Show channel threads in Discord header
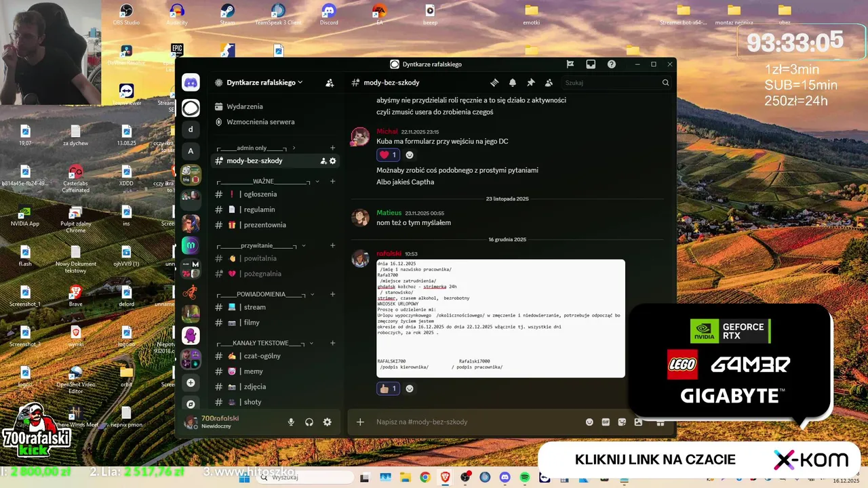 point(494,83)
